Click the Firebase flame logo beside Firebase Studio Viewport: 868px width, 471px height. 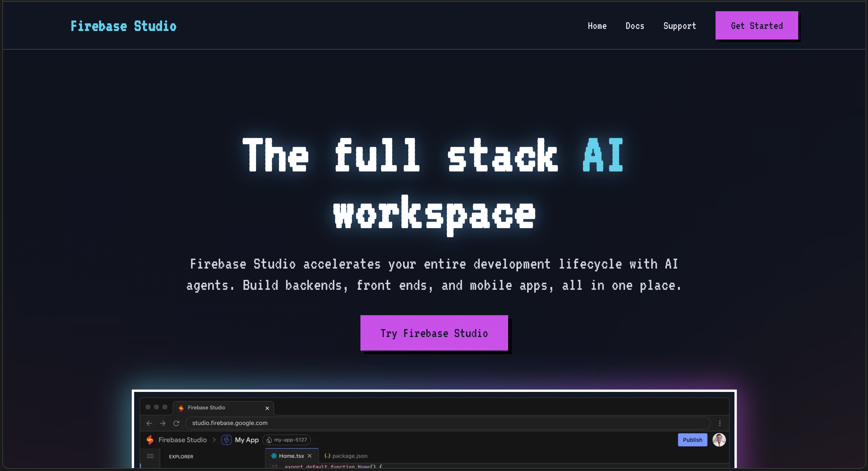pos(150,440)
